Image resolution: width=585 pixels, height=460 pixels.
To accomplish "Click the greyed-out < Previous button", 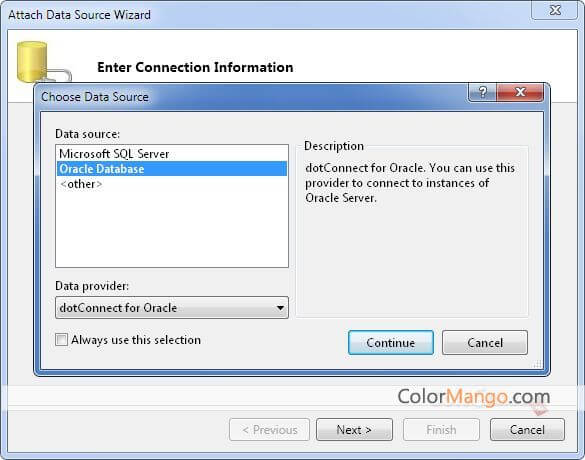I will click(x=269, y=430).
